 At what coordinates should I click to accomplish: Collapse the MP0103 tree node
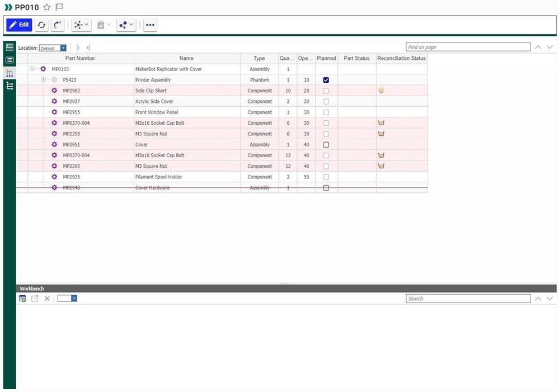pyautogui.click(x=32, y=69)
